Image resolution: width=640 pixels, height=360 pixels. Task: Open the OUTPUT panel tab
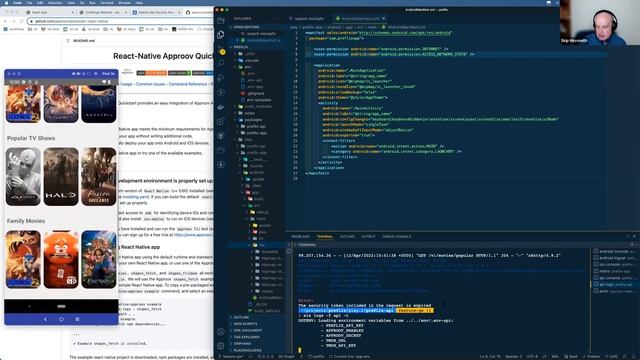click(x=368, y=237)
